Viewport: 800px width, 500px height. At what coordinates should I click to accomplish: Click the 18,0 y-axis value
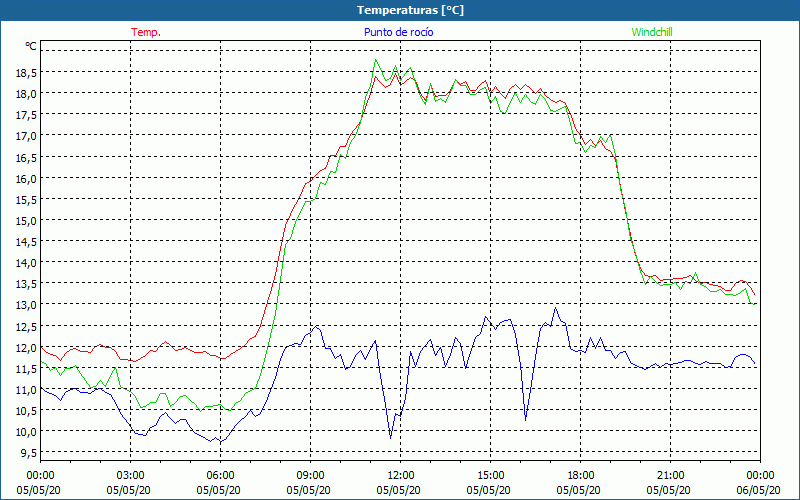(26, 94)
